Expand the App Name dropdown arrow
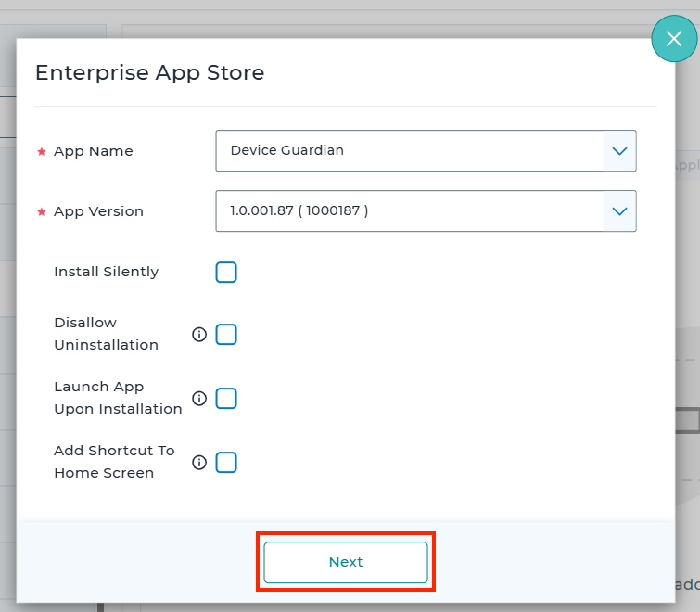 pos(619,150)
